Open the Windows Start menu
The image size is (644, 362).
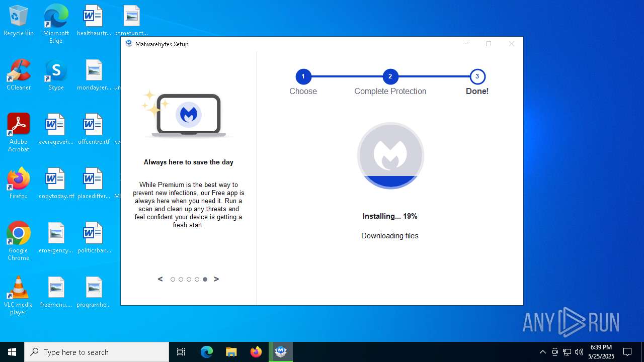coord(12,352)
